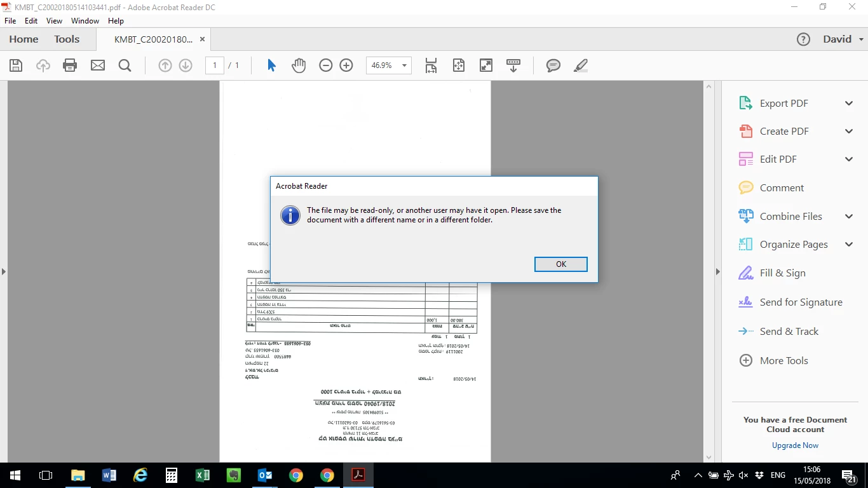
Task: Click the page number input field
Action: coord(215,65)
